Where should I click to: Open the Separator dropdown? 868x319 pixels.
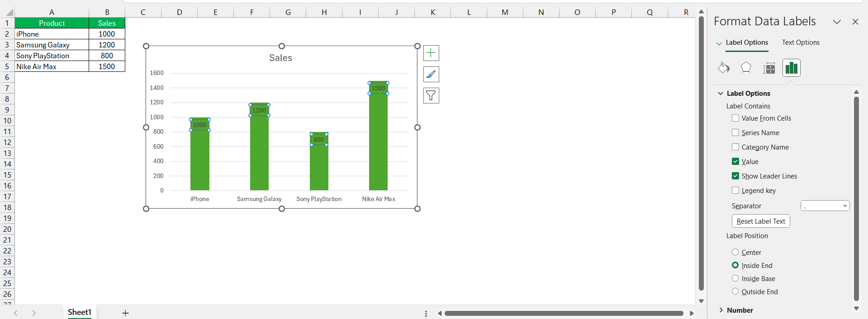tap(825, 206)
